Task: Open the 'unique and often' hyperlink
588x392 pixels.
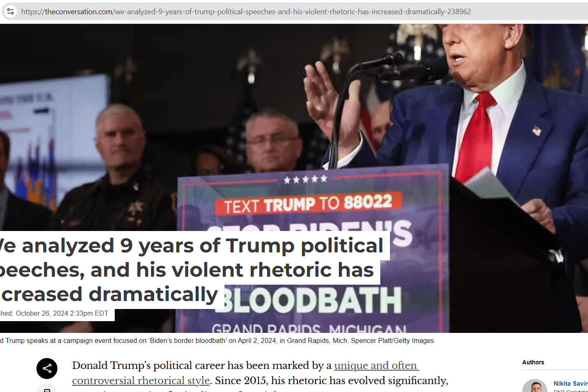Action: [x=377, y=366]
